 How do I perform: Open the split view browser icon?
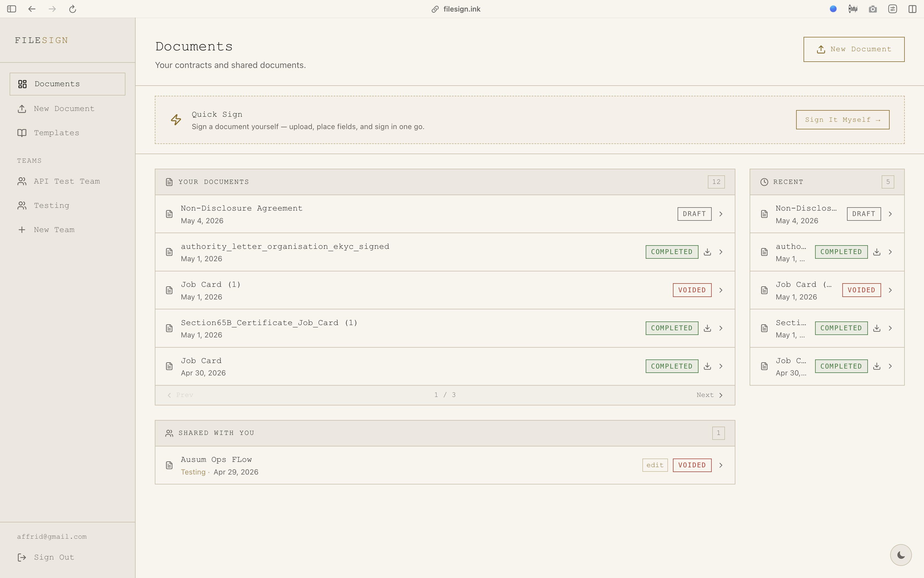(912, 9)
